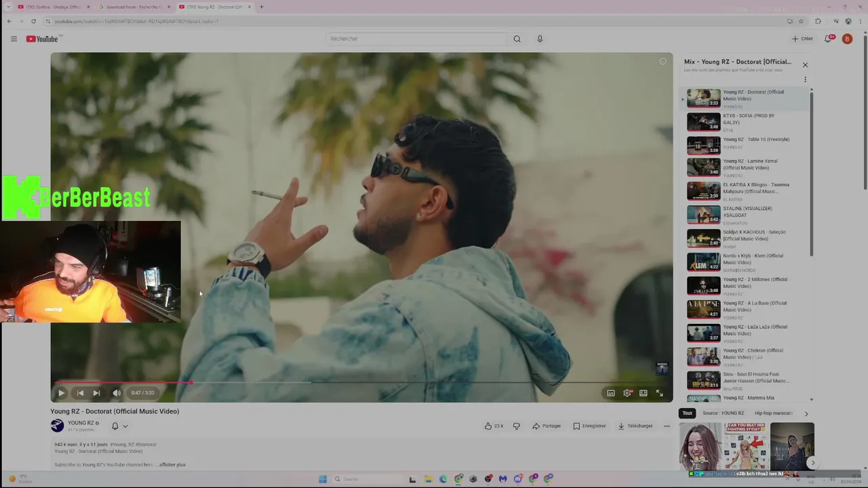Bookmark this page with star icon
Screen dimensions: 868x488
coord(801,21)
